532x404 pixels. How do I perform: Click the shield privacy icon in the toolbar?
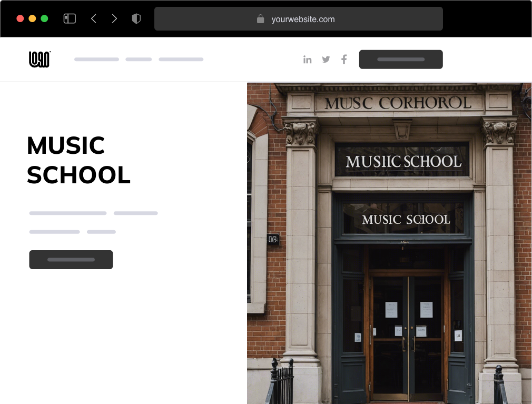136,18
